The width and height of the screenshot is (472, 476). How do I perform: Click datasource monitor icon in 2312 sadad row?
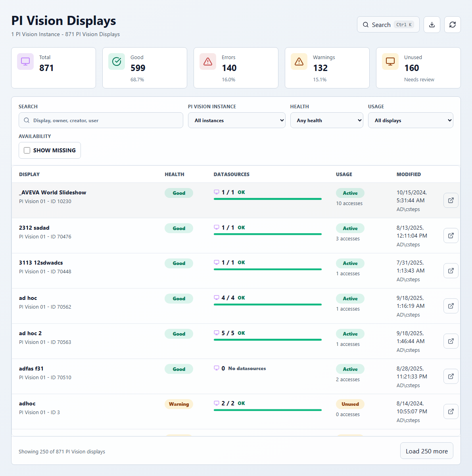coord(217,227)
